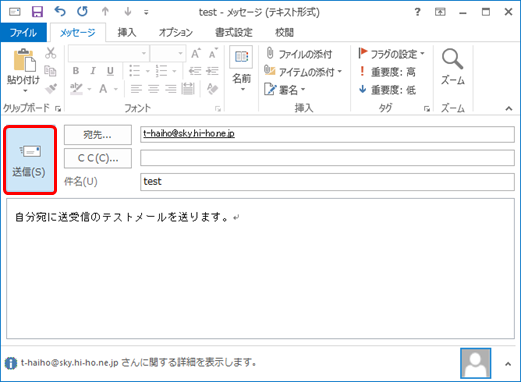Set 重要度: 低 low importance
The height and width of the screenshot is (382, 521).
(387, 89)
